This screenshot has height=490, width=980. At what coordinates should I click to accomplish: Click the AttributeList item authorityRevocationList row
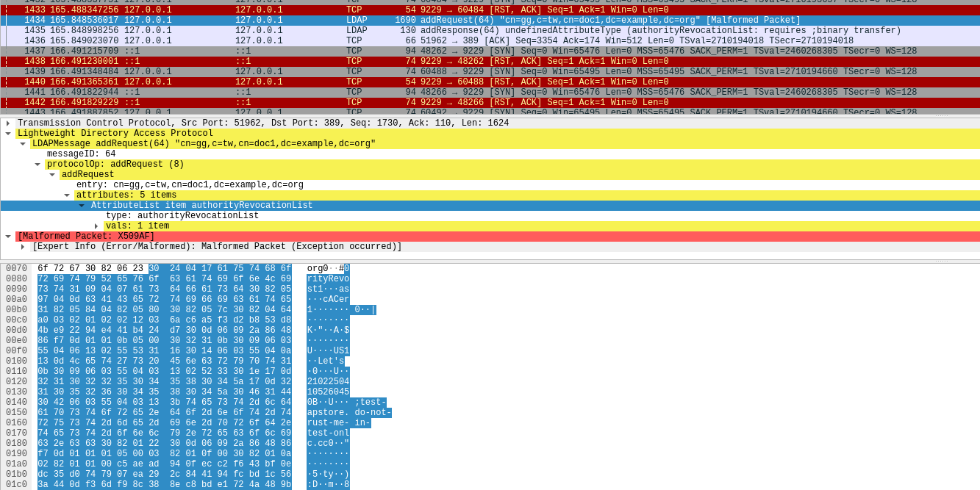click(201, 206)
